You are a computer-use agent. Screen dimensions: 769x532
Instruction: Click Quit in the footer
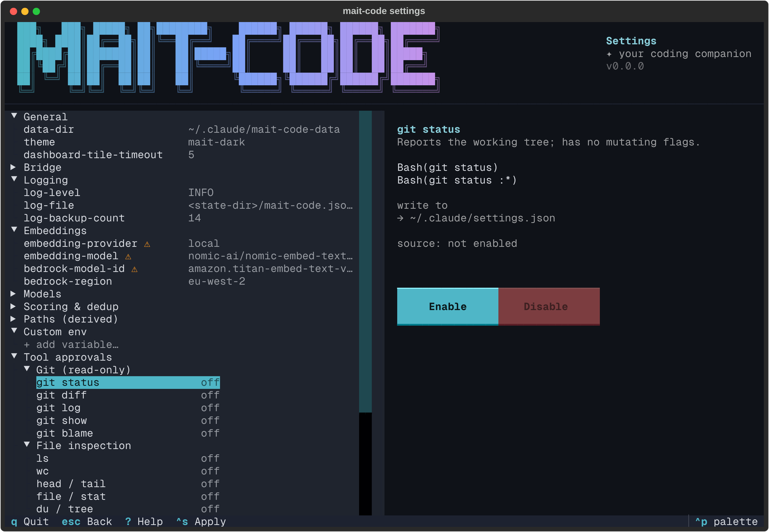coord(30,522)
